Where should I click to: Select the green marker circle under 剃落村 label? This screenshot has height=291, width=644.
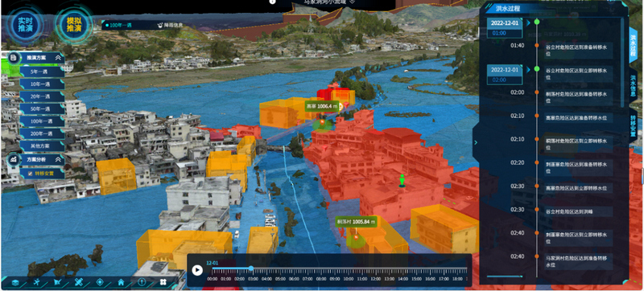(x=356, y=240)
